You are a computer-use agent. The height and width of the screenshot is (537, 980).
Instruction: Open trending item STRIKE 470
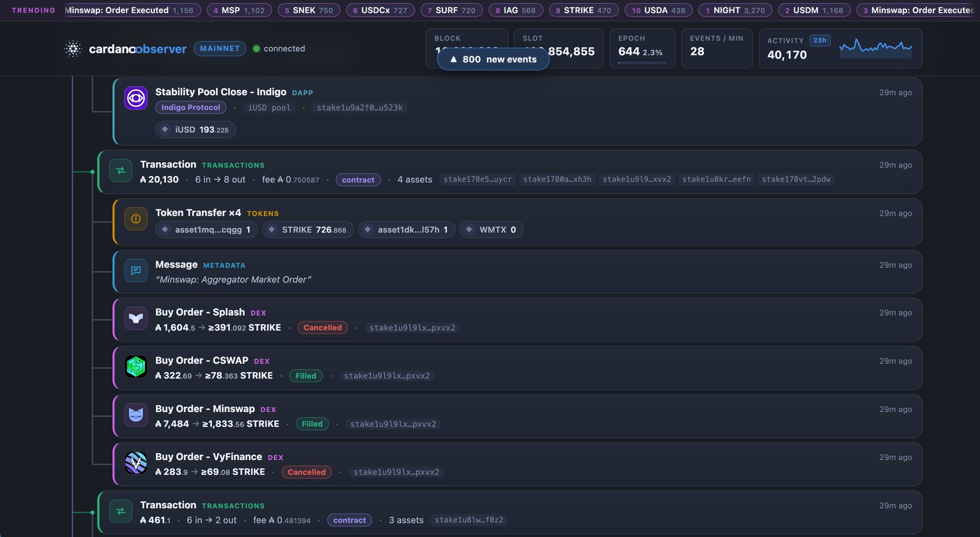pyautogui.click(x=584, y=10)
